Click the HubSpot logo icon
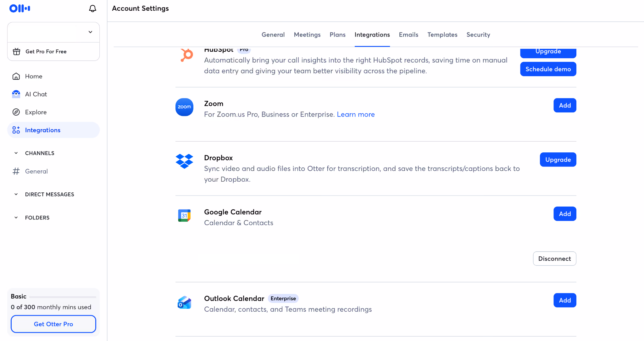This screenshot has width=644, height=341. pyautogui.click(x=186, y=55)
